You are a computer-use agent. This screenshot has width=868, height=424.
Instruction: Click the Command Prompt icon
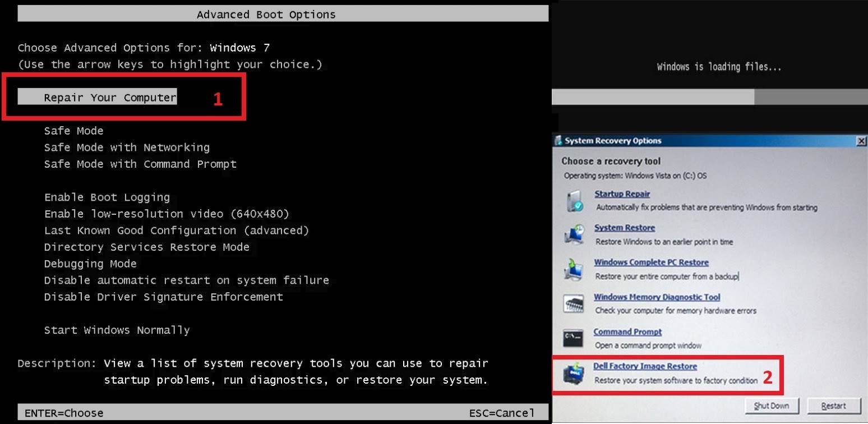[573, 338]
